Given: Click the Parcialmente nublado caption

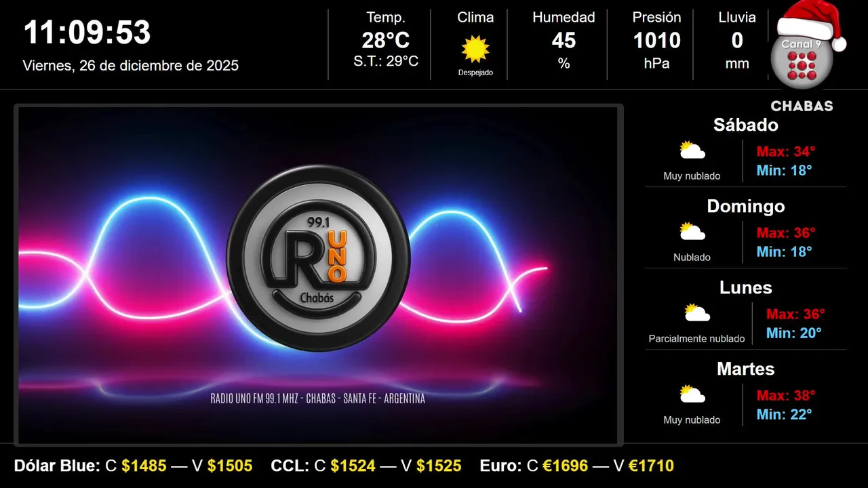Looking at the screenshot, I should 696,339.
